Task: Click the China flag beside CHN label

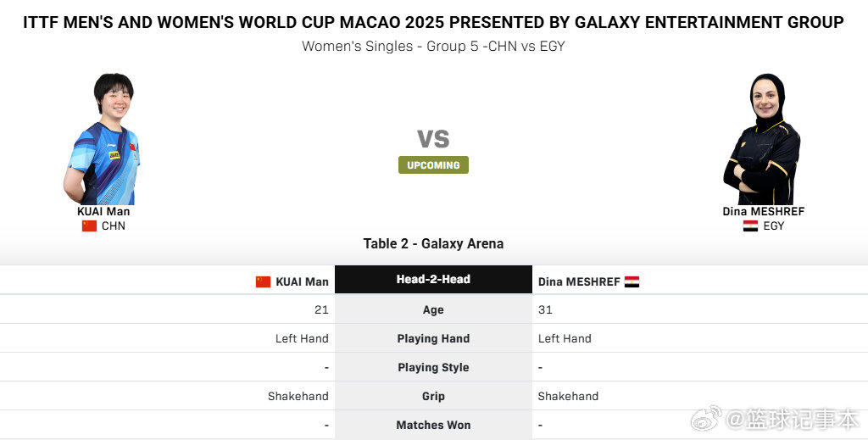Action: 89,226
